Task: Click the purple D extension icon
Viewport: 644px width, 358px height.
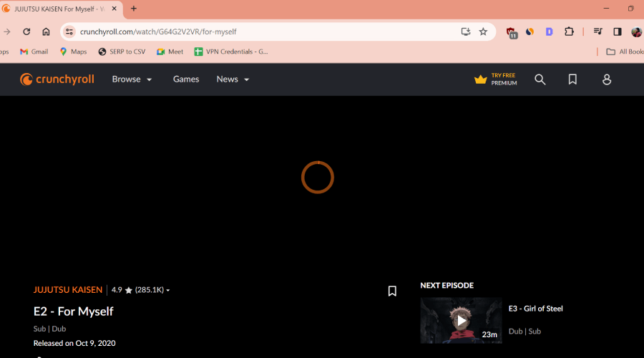Action: click(549, 32)
